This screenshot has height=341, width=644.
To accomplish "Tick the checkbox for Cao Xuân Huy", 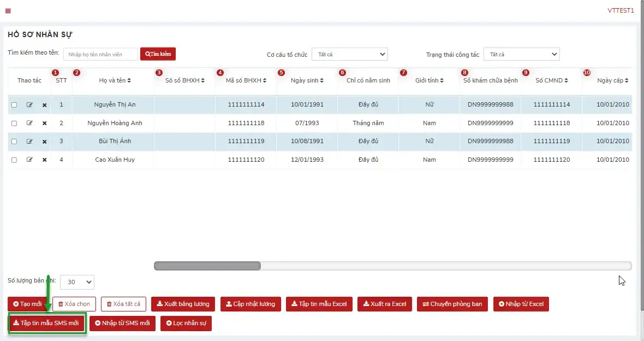I will pos(14,160).
